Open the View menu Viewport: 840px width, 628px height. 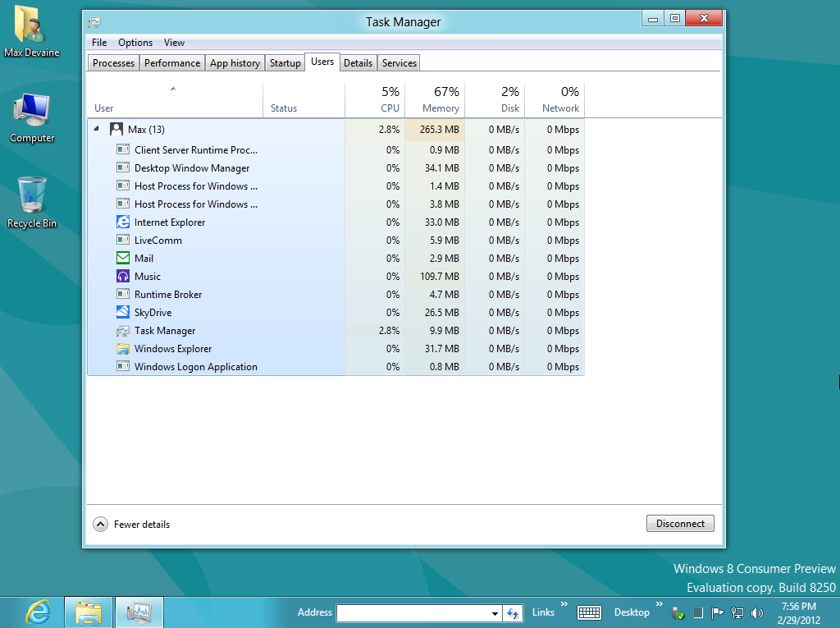pyautogui.click(x=174, y=43)
